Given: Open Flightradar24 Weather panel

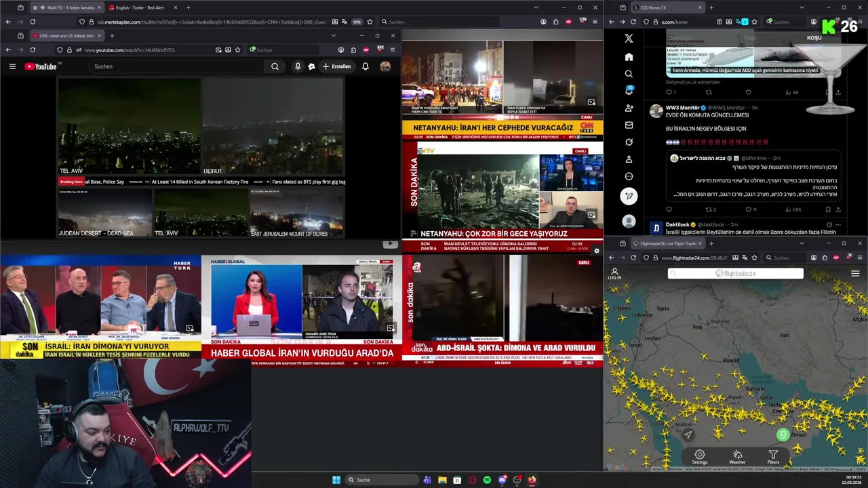Looking at the screenshot, I should (737, 457).
